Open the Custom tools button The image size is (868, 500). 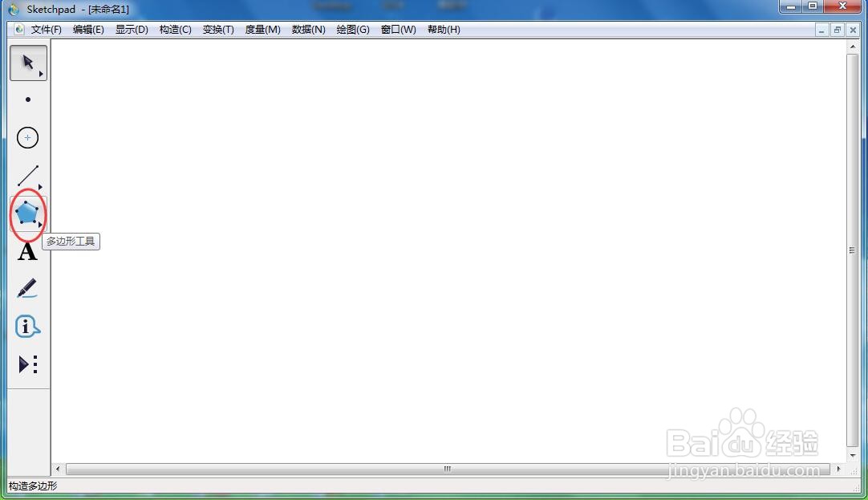click(28, 364)
